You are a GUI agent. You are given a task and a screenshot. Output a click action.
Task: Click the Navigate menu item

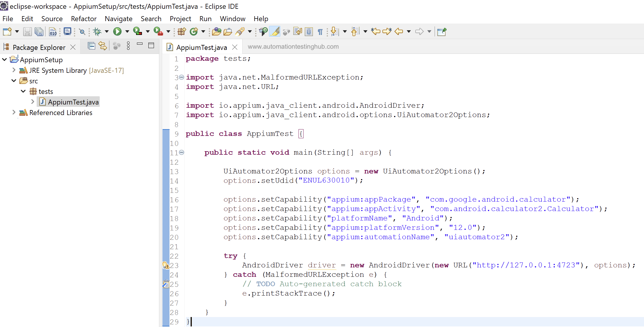tap(118, 19)
